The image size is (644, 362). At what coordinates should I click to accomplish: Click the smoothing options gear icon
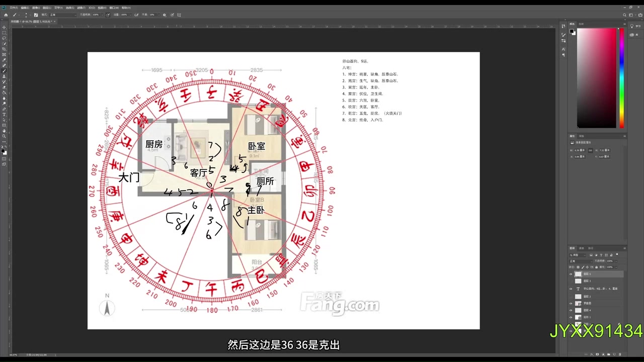click(165, 15)
